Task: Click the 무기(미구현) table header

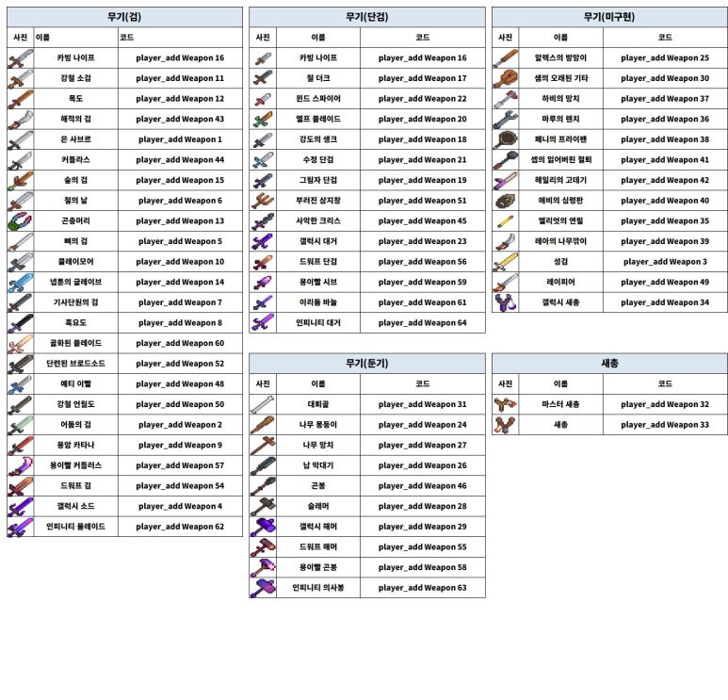Action: click(609, 17)
